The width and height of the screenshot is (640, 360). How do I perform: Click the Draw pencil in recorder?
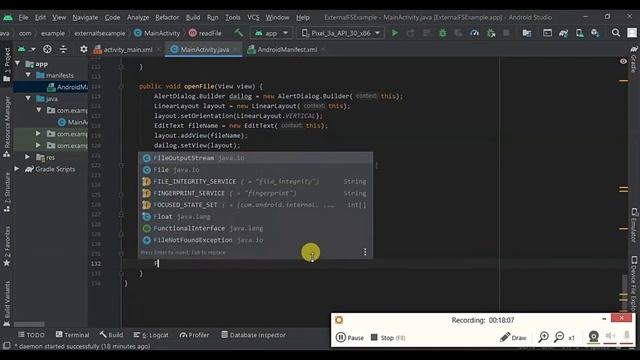pos(513,337)
